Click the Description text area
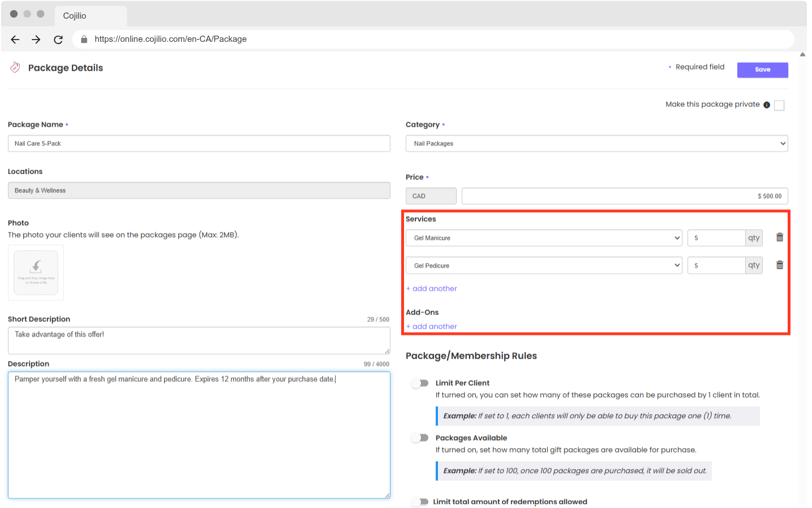This screenshot has height=508, width=812. pyautogui.click(x=199, y=435)
